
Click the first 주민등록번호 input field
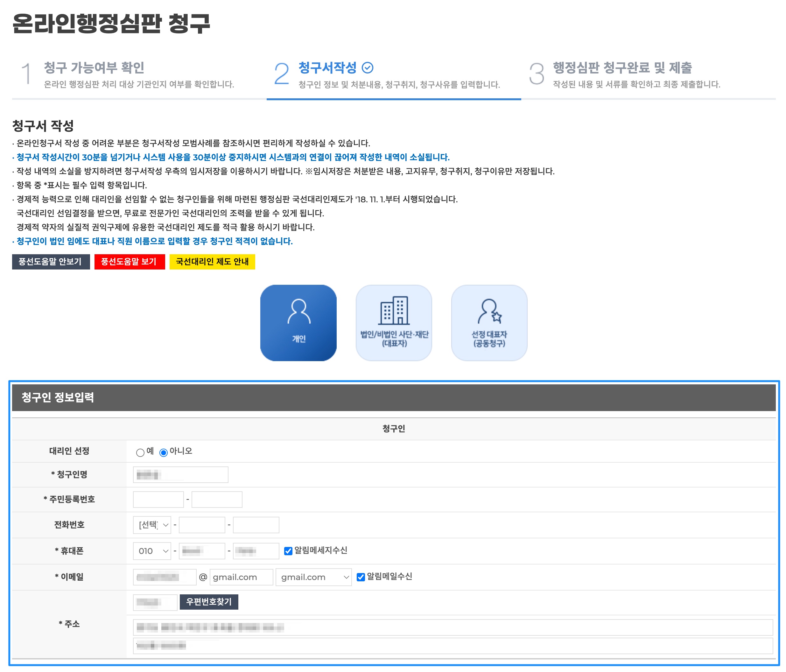[158, 500]
